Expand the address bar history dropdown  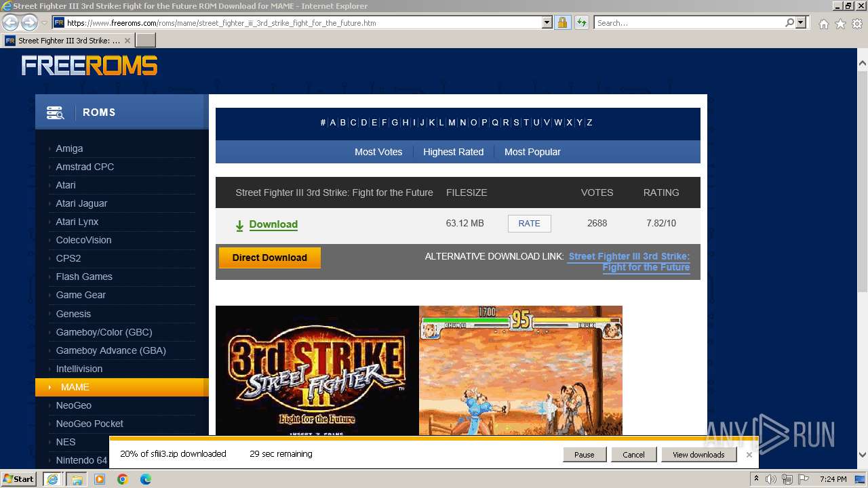tap(547, 23)
